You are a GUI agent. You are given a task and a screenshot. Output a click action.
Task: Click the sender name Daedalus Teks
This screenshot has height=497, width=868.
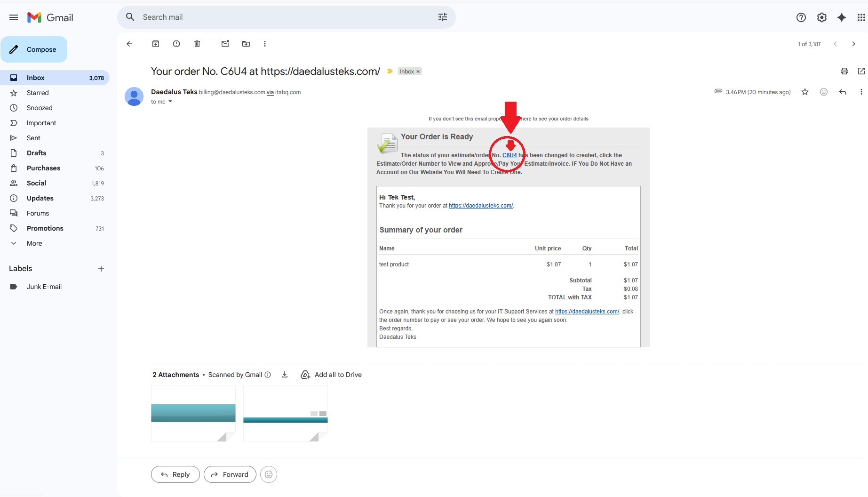pos(174,92)
